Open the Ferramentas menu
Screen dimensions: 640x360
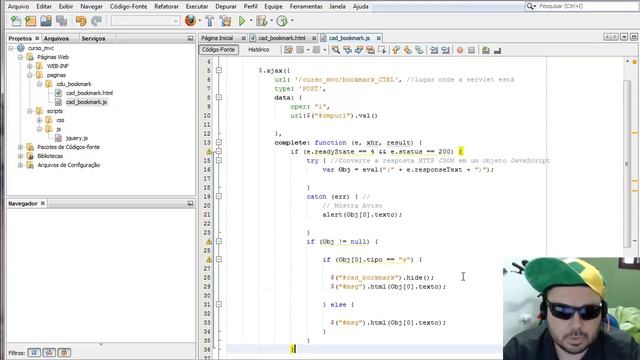[x=306, y=7]
